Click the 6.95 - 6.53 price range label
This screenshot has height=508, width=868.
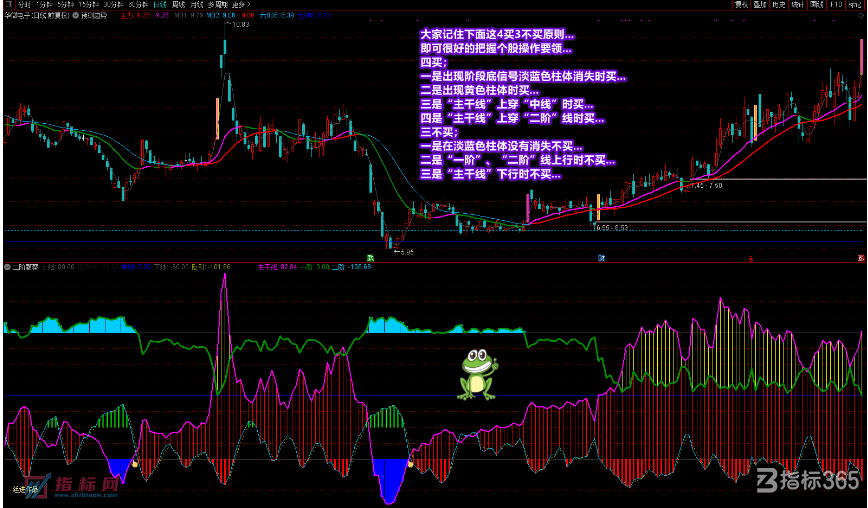click(x=612, y=227)
